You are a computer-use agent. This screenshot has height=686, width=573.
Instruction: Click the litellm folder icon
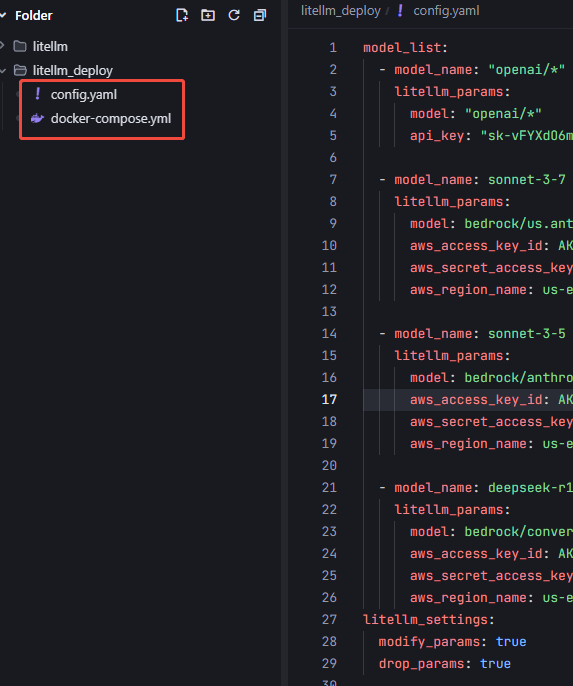20,46
